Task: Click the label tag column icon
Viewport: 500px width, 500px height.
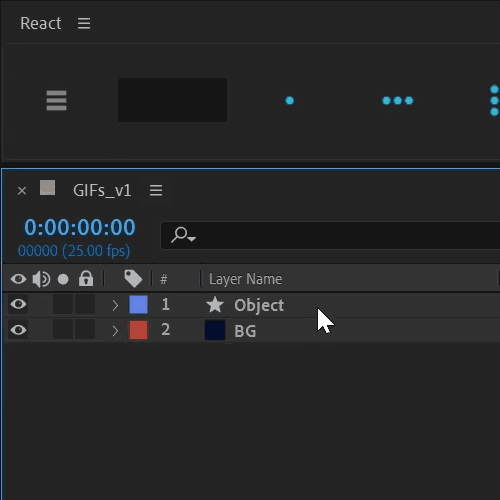Action: [x=133, y=279]
